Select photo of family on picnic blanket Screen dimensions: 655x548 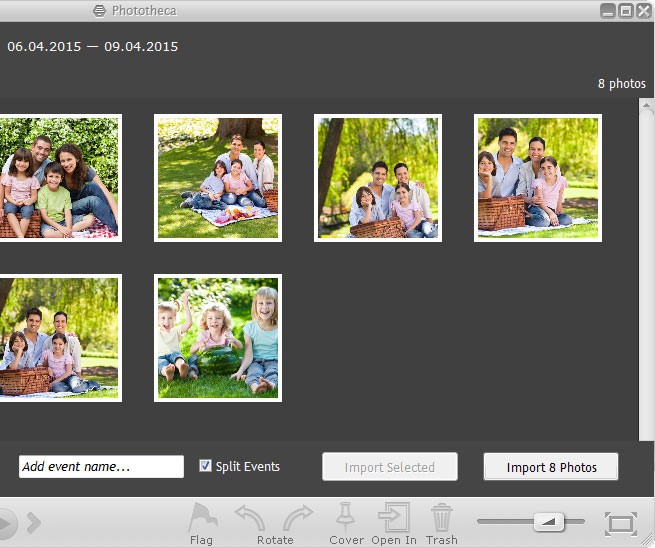coord(218,178)
